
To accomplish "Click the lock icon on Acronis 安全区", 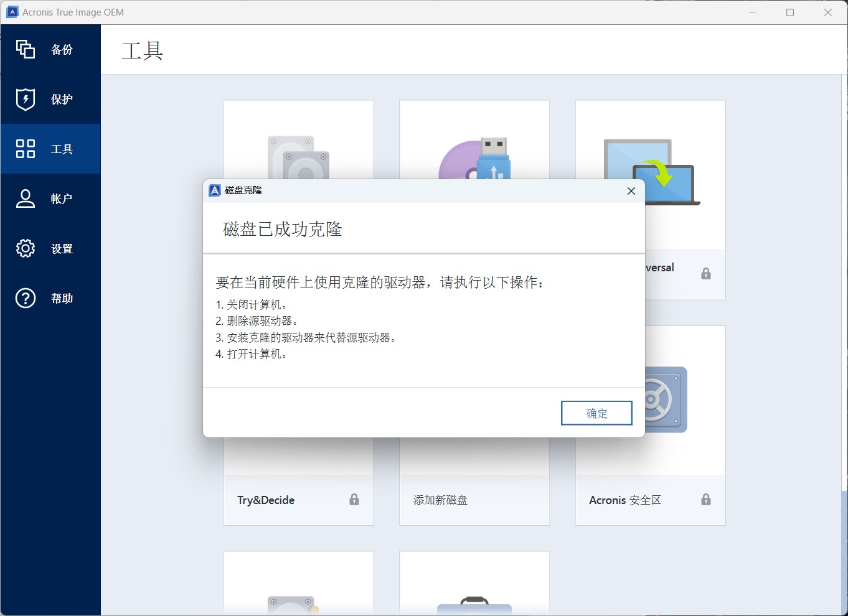I will coord(706,499).
